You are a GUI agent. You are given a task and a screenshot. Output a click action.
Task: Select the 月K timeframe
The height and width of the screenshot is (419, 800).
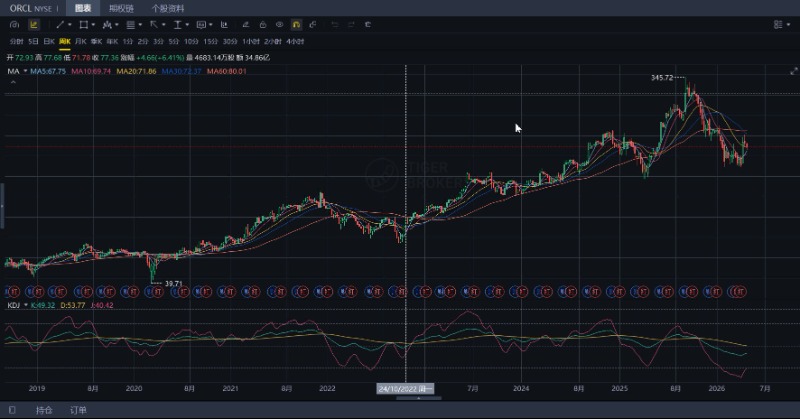80,41
